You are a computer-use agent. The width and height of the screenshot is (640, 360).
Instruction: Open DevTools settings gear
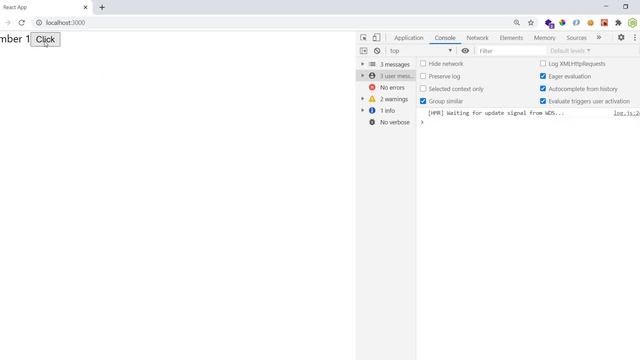tap(621, 38)
